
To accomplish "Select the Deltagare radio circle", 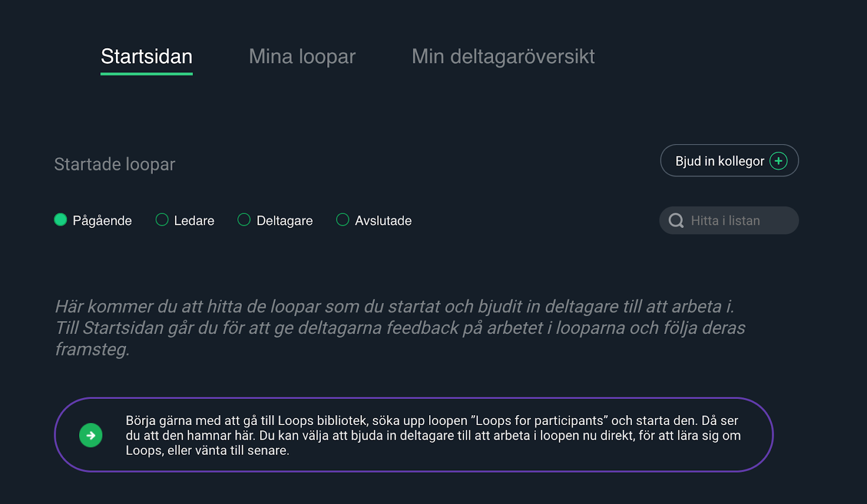I will pyautogui.click(x=244, y=219).
